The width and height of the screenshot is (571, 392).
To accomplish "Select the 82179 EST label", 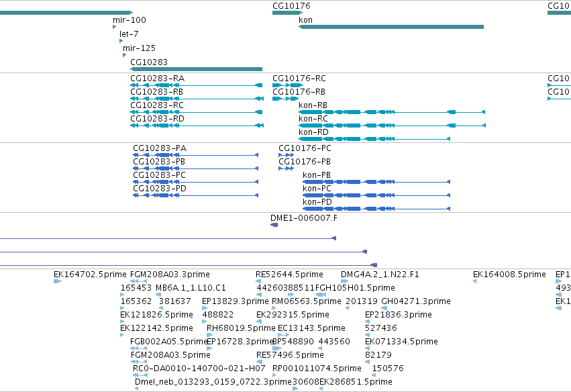I will [378, 355].
